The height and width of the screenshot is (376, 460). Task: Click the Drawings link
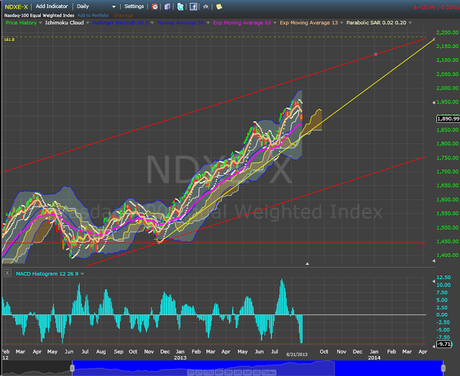pyautogui.click(x=123, y=15)
